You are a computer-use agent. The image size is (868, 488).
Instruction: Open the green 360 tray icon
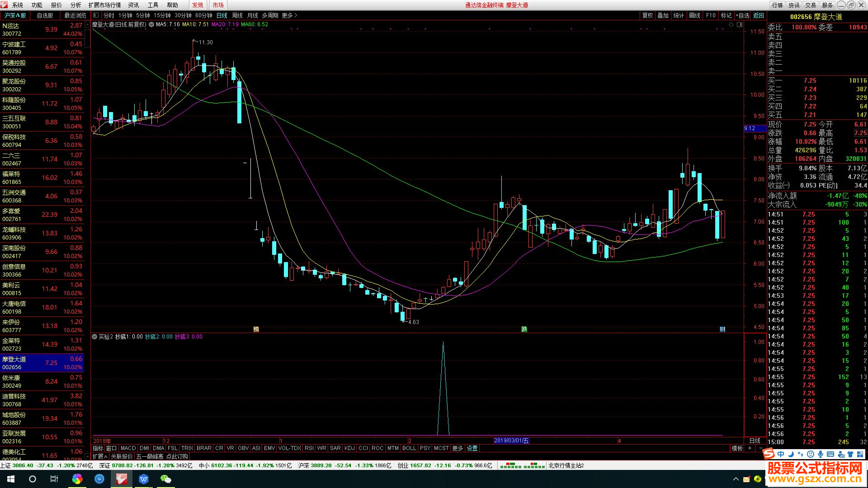tap(758, 479)
